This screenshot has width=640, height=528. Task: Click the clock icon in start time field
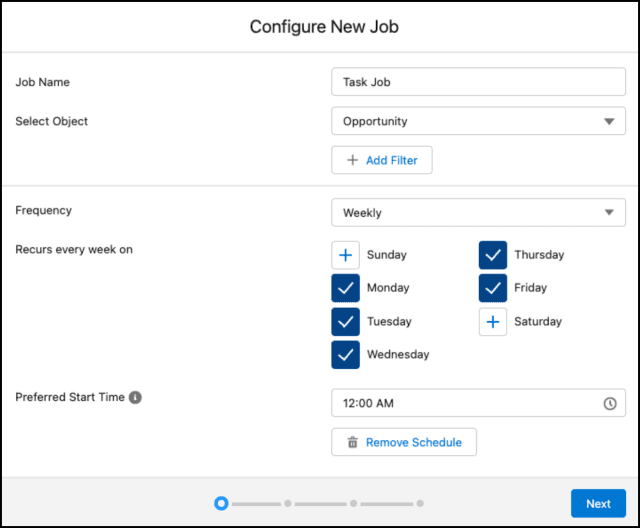610,404
